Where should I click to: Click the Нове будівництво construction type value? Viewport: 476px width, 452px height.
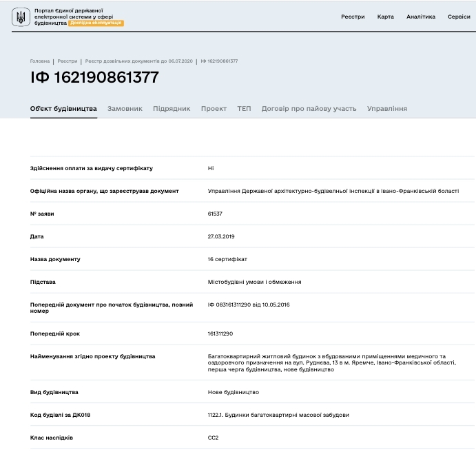234,392
